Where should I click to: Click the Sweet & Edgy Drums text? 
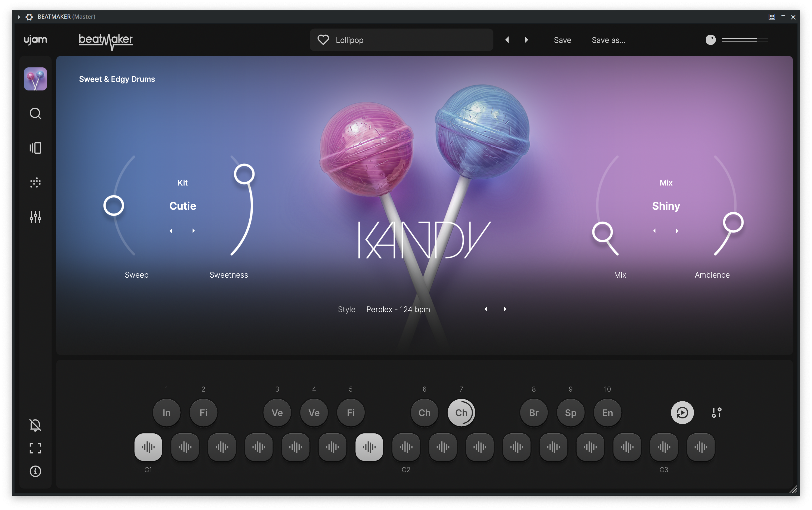click(117, 79)
